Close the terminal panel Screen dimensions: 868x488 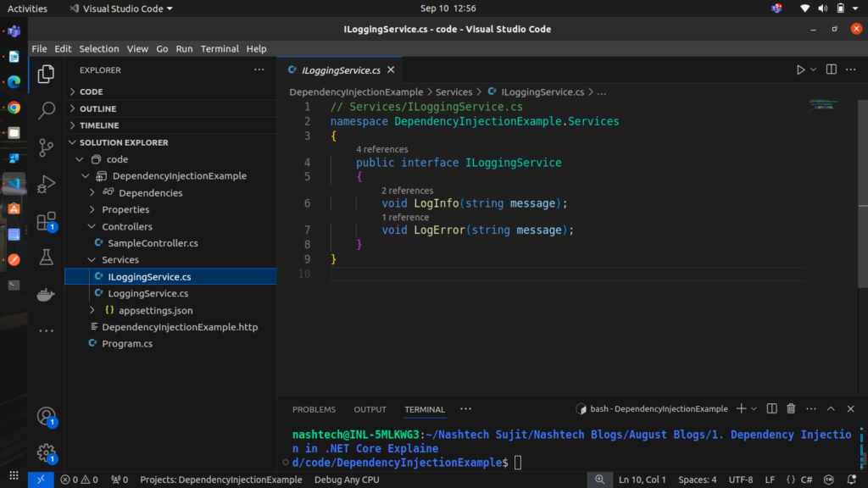[850, 409]
